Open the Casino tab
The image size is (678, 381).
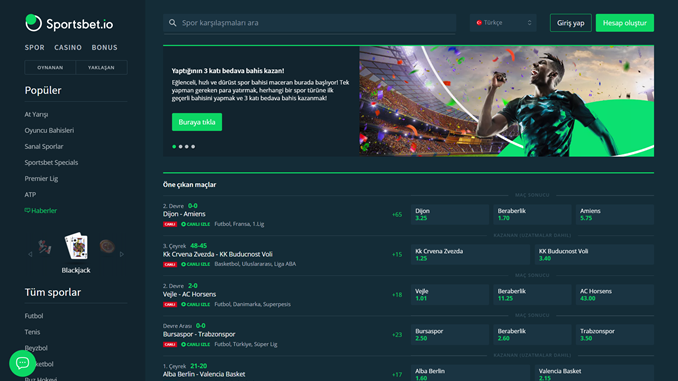tap(68, 48)
